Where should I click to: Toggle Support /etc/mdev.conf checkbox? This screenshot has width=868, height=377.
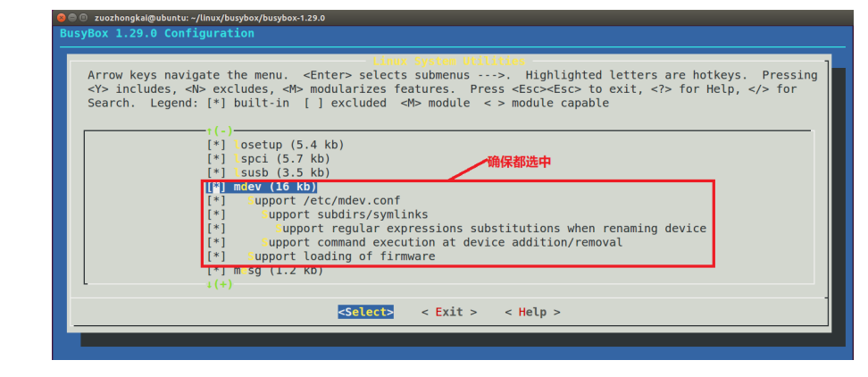click(216, 200)
